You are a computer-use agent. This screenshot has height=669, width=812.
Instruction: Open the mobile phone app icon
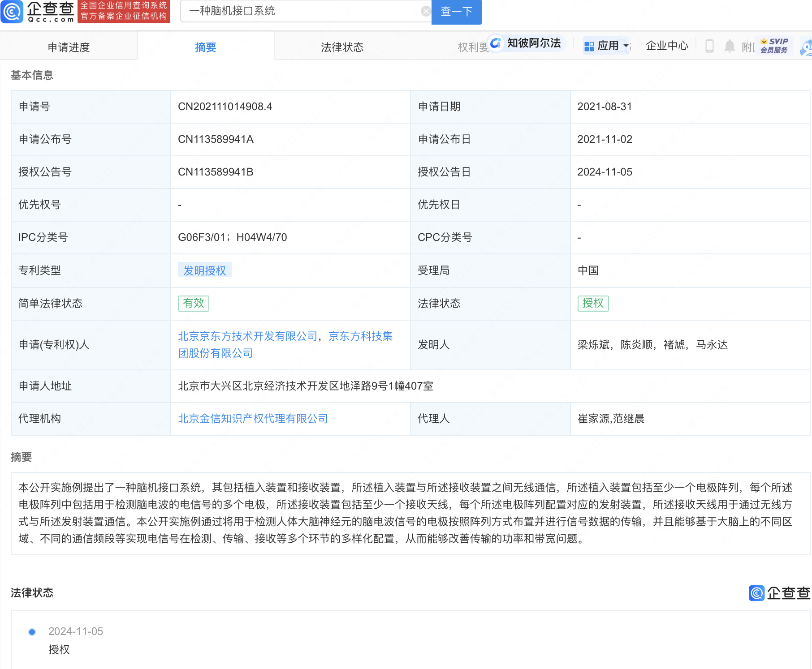709,46
